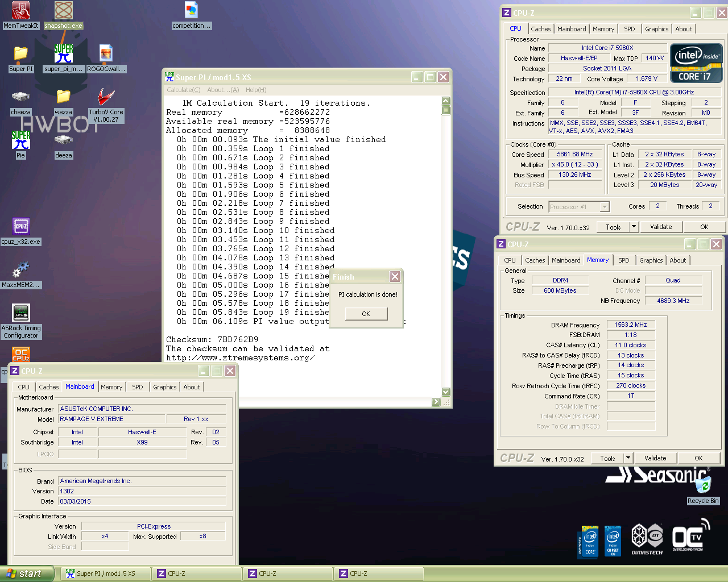Open Caches tab in top CPU-Z window

[x=541, y=29]
